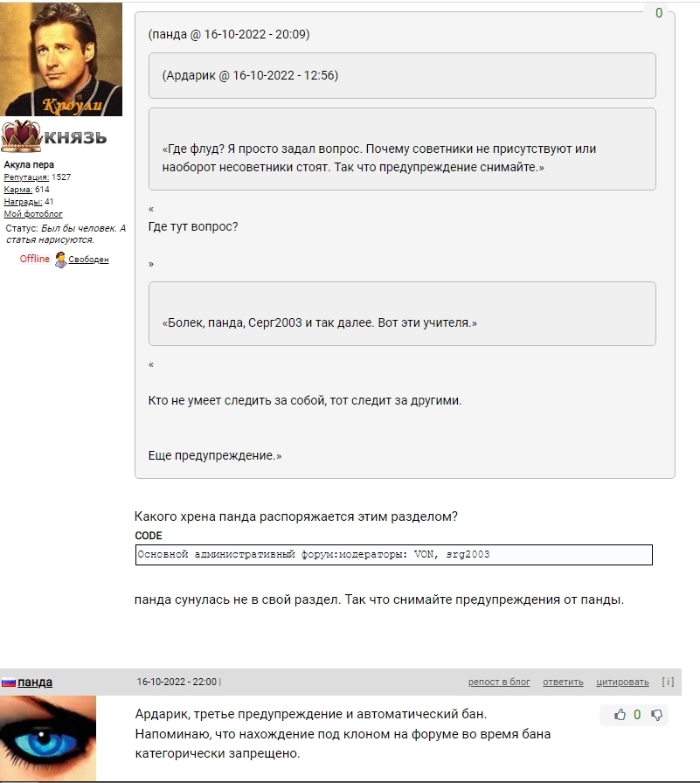The image size is (700, 783).
Task: Click репост в блог link
Action: 499,683
